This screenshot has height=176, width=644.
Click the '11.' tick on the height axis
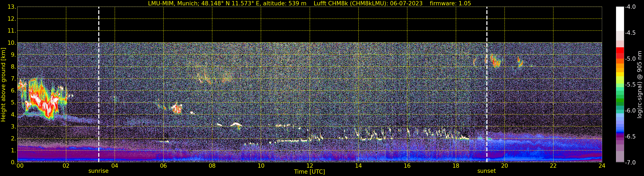pyautogui.click(x=12, y=31)
